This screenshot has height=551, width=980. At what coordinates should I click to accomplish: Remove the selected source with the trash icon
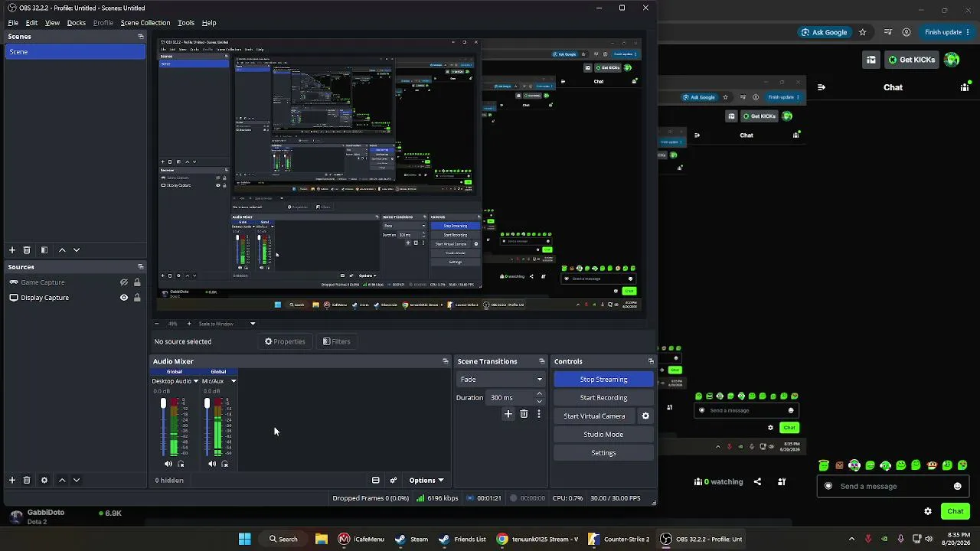tap(27, 481)
